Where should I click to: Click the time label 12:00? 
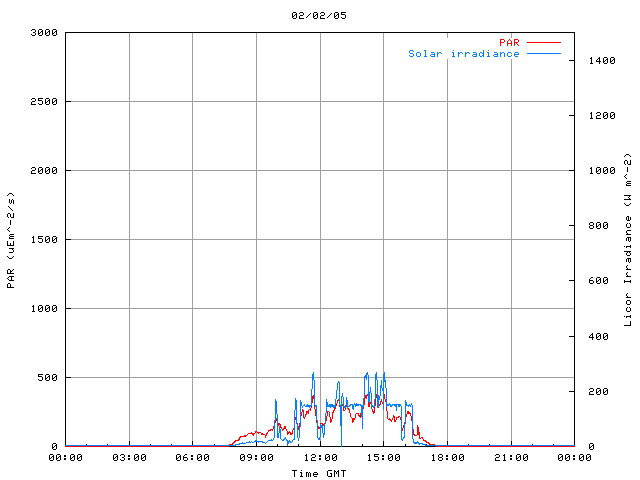click(320, 458)
